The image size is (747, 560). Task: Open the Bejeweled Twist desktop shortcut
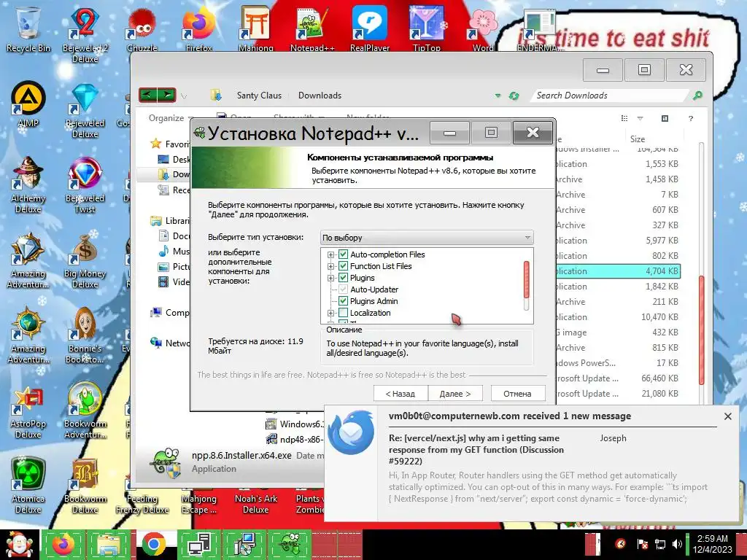pyautogui.click(x=85, y=184)
